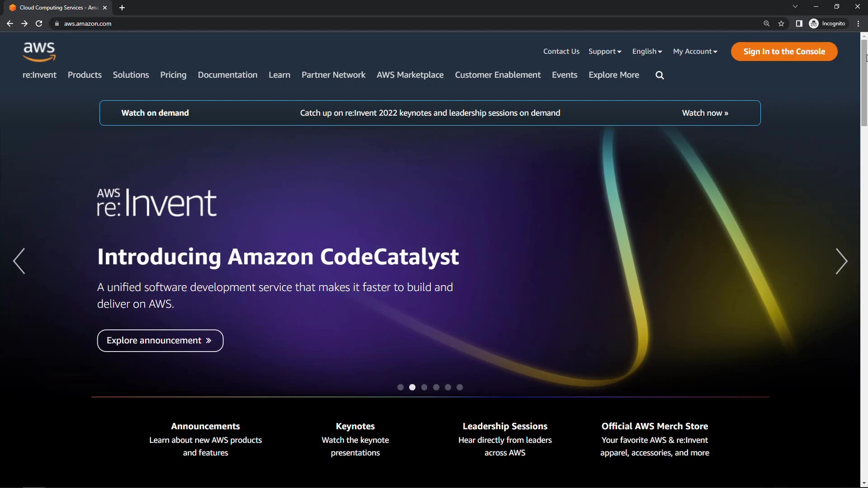Select the last carousel dot
This screenshot has height=488, width=868.
click(x=460, y=387)
